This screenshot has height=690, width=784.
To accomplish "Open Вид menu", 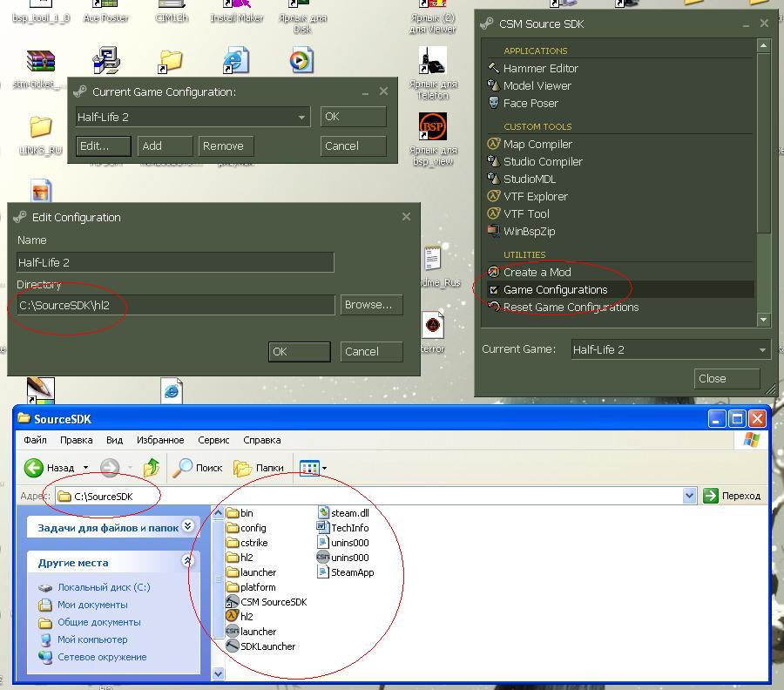I will click(114, 440).
